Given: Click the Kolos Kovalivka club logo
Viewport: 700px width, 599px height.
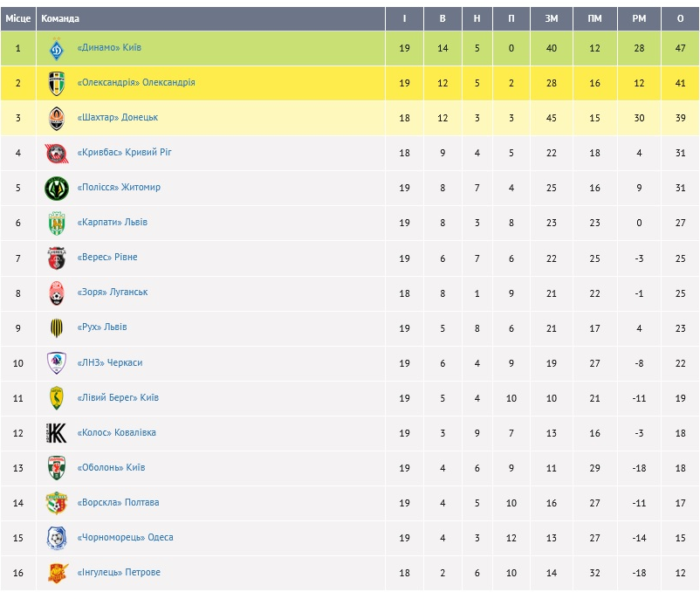Looking at the screenshot, I should point(57,433).
